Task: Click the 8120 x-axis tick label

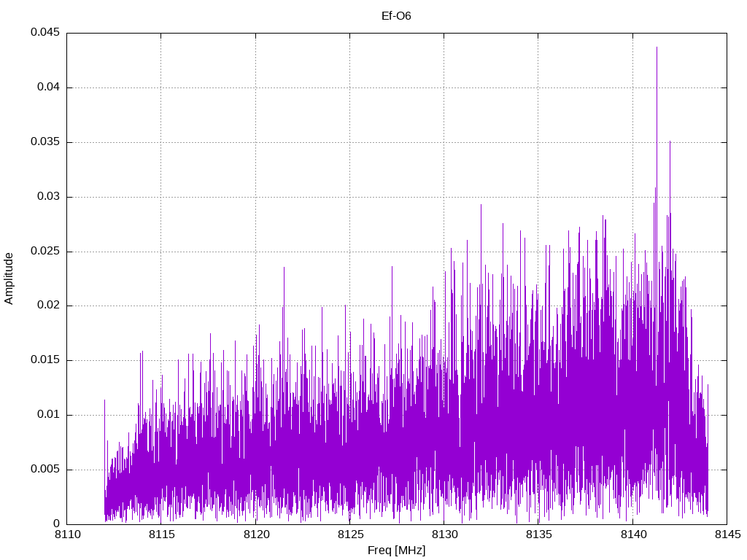Action: pos(256,534)
